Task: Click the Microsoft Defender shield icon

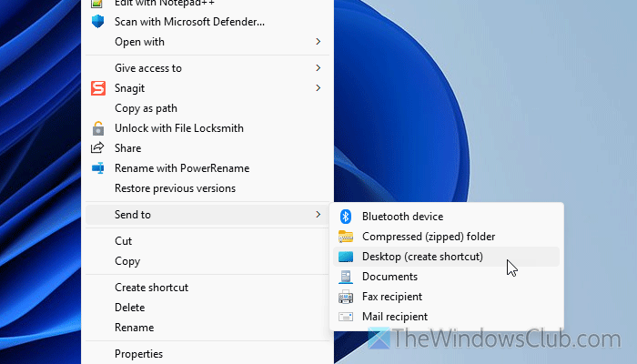Action: tap(98, 21)
